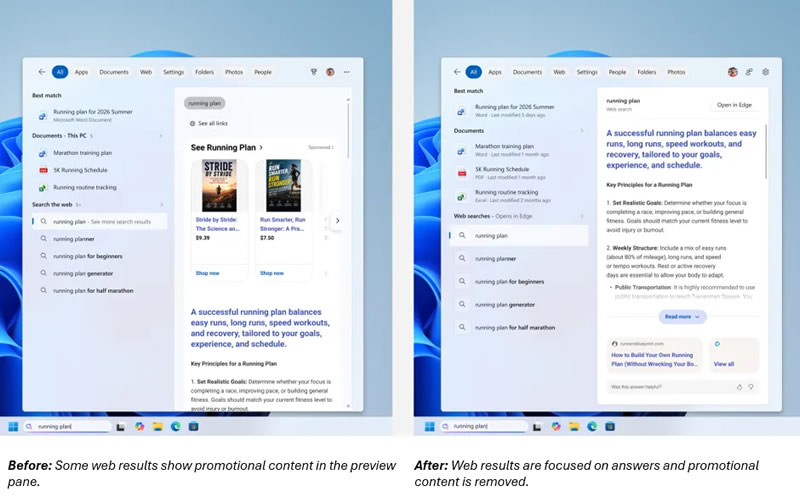Image resolution: width=800 pixels, height=498 pixels.
Task: Click settings gear icon in After search window
Action: tap(766, 72)
